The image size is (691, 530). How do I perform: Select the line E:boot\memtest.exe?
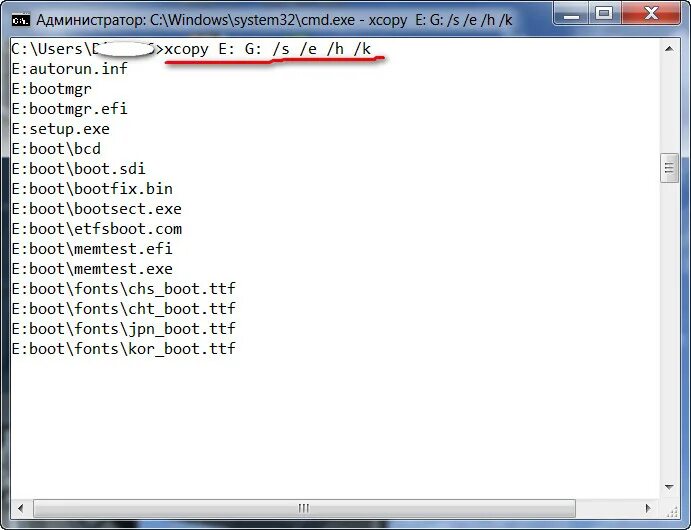coord(92,269)
